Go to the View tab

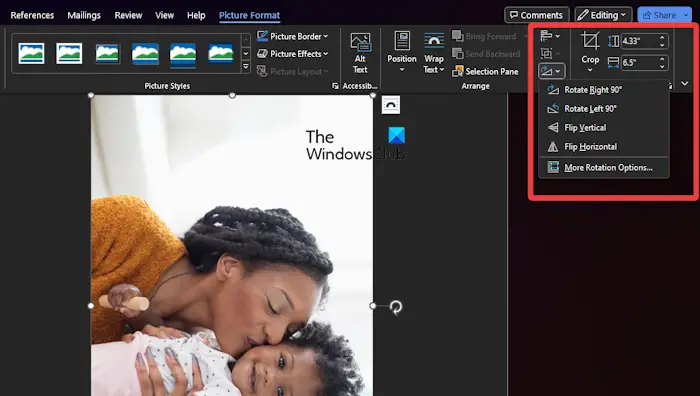point(164,15)
